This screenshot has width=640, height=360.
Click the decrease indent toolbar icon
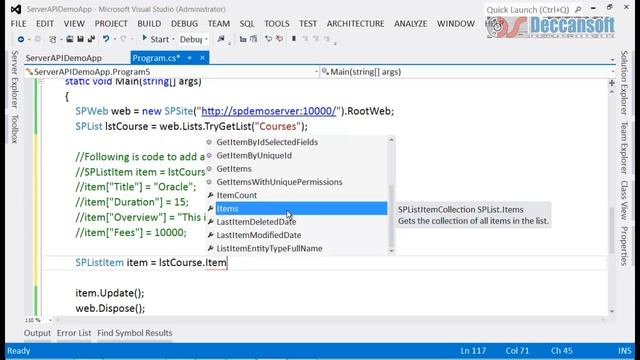(243, 39)
